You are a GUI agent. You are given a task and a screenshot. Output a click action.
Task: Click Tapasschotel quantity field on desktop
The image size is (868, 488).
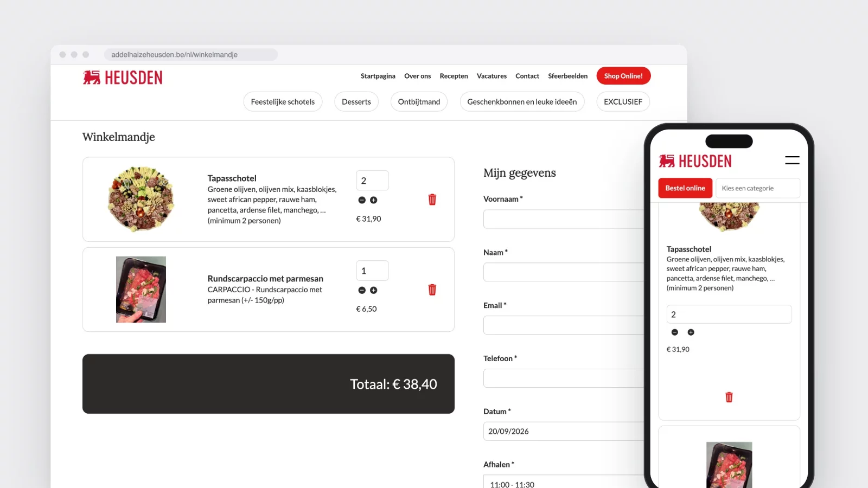tap(372, 181)
